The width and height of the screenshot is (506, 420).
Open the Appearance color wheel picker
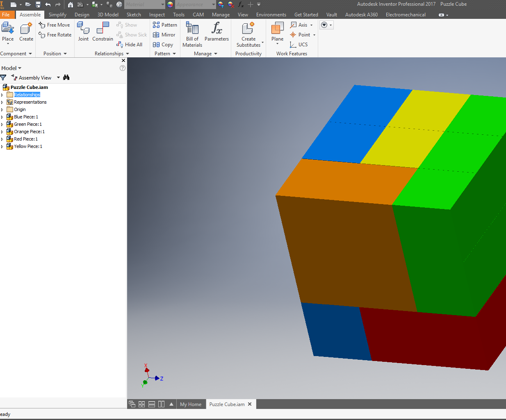click(x=170, y=5)
